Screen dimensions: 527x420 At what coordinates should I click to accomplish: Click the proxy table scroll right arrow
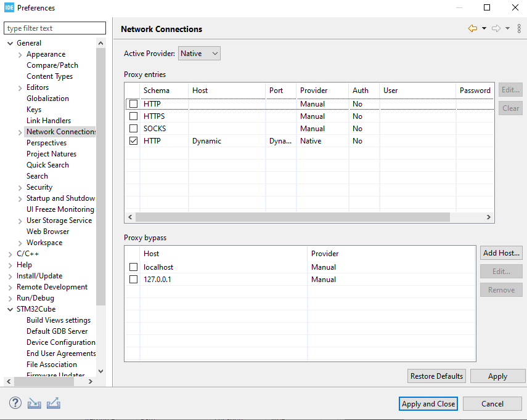[488, 217]
